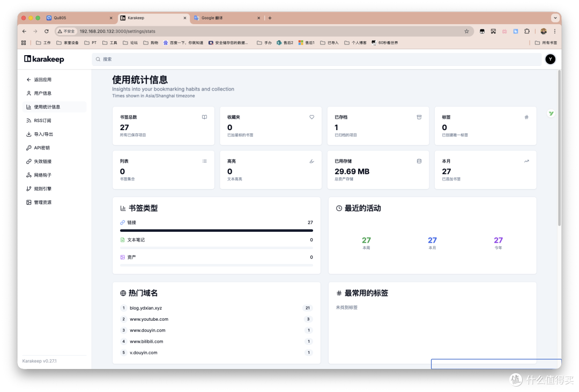Open the user avatar Y menu
Viewport: 579px width, 392px height.
[x=550, y=59]
